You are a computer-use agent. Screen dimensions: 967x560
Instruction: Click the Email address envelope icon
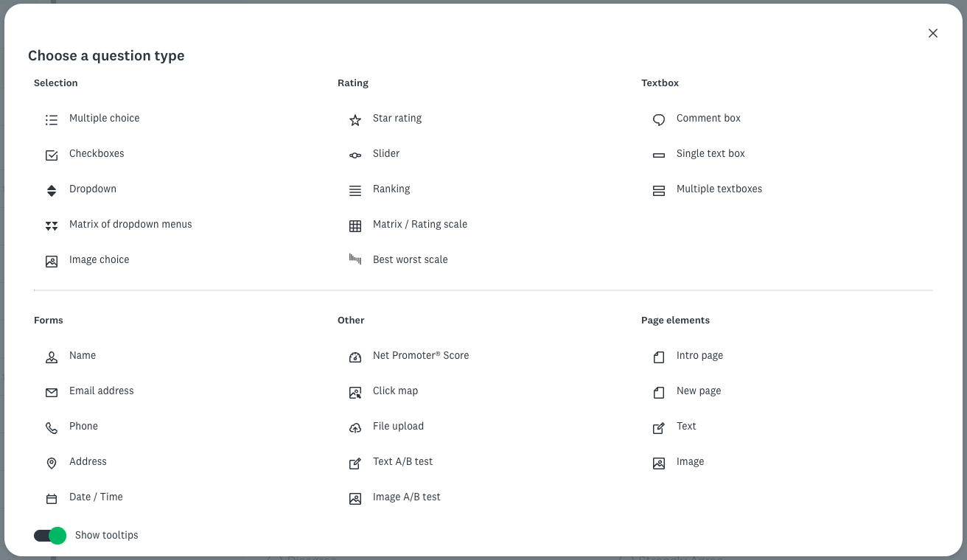[x=52, y=393]
